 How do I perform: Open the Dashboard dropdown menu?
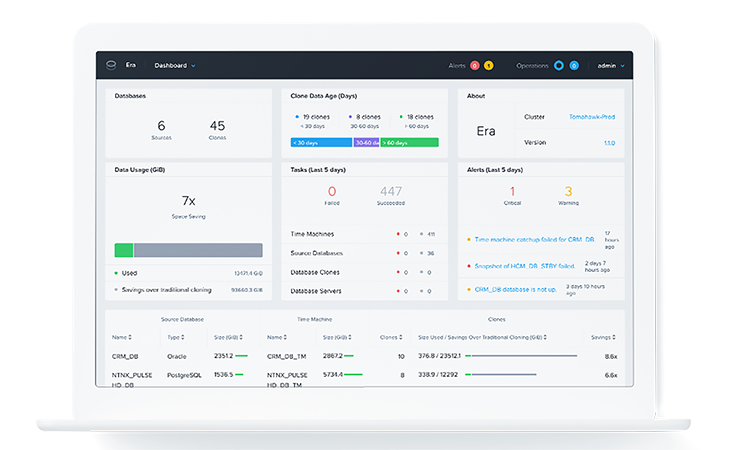(174, 66)
